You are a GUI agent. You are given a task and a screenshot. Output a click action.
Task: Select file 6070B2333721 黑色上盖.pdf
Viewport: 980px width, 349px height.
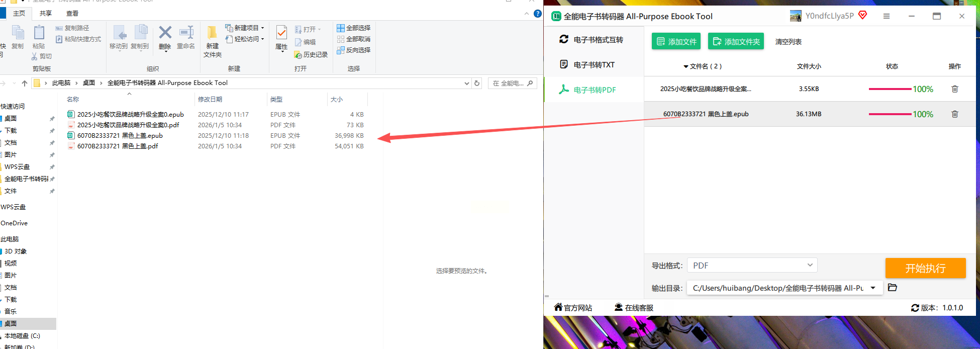(113, 146)
